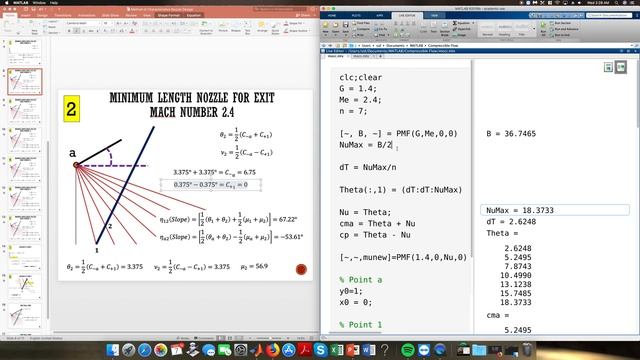Viewport: 640px width, 360px height.
Task: Click 'NuMax = 18.3733' output box
Action: 555,210
